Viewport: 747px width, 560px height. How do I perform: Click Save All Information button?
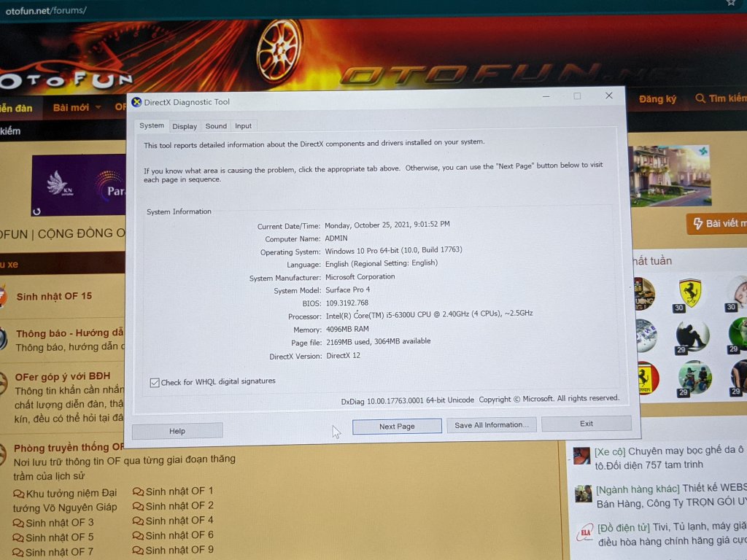click(491, 425)
